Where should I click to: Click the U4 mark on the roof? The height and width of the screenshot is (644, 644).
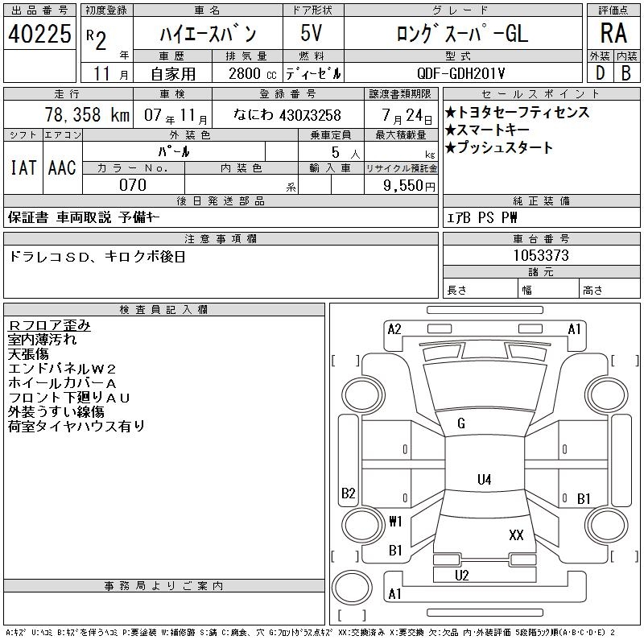click(485, 479)
